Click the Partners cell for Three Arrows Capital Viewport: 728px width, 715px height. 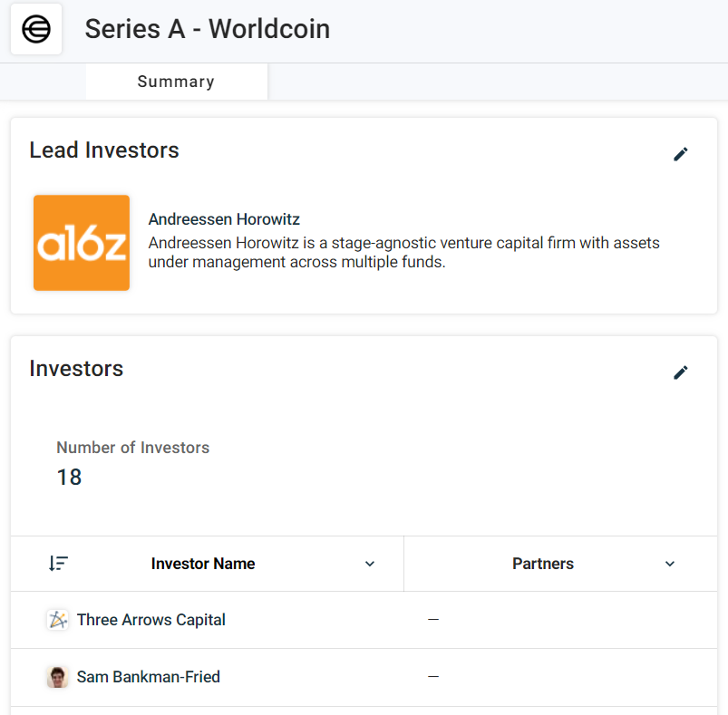coord(433,620)
